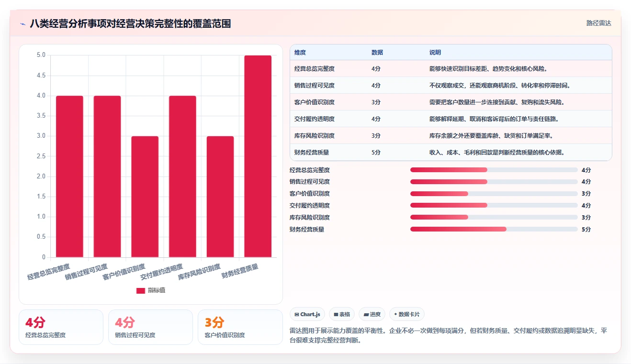Select the 进度 chip
The image size is (631, 364).
pyautogui.click(x=372, y=314)
